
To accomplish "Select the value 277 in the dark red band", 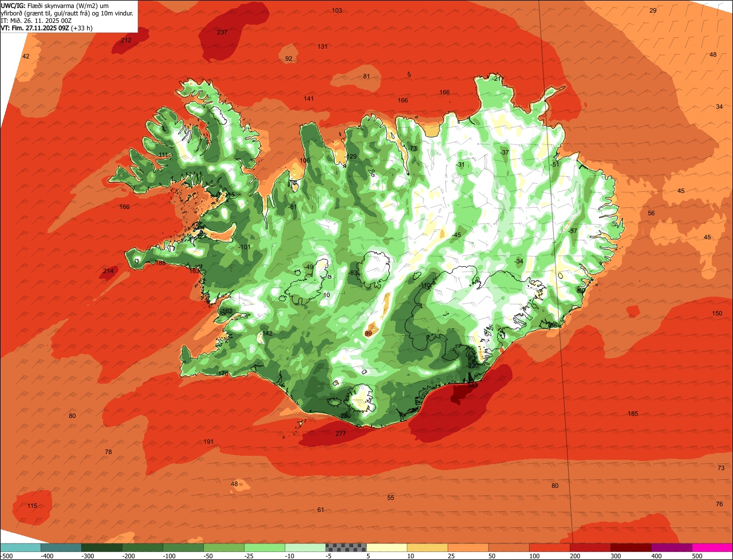I will [x=341, y=433].
